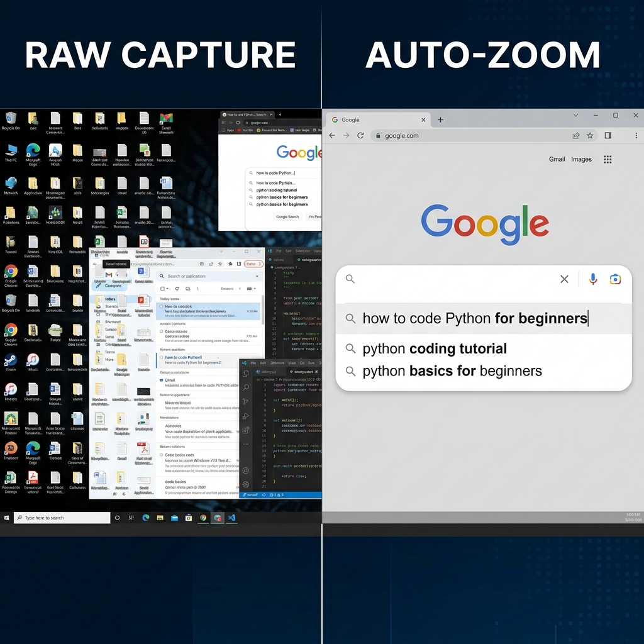The image size is (644, 644).
Task: Click the Compose button in the email window
Action: click(109, 286)
